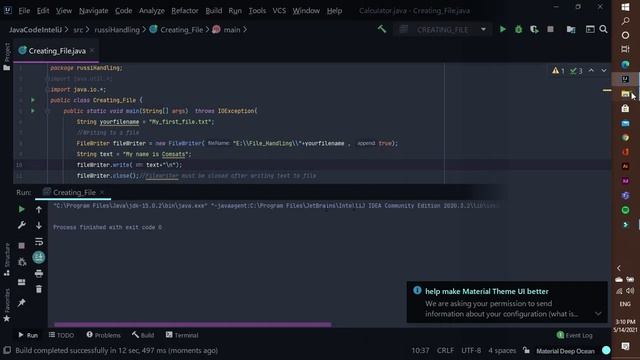The image size is (640, 360).
Task: Open the Project tool window sidebar
Action: pyautogui.click(x=7, y=57)
